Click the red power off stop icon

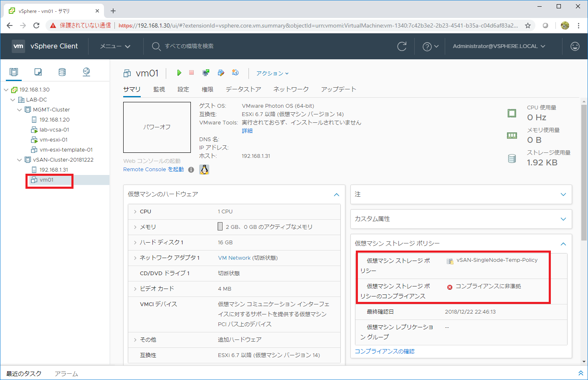point(192,73)
